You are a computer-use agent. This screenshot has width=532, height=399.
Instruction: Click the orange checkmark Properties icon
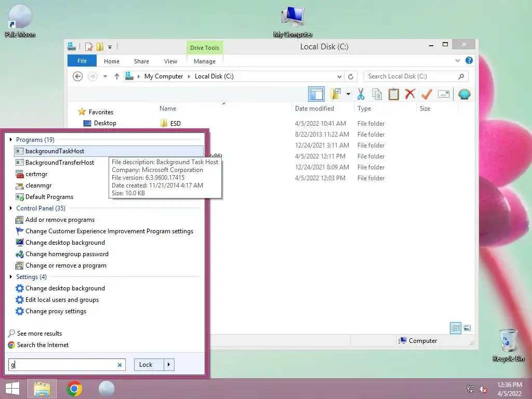(427, 94)
